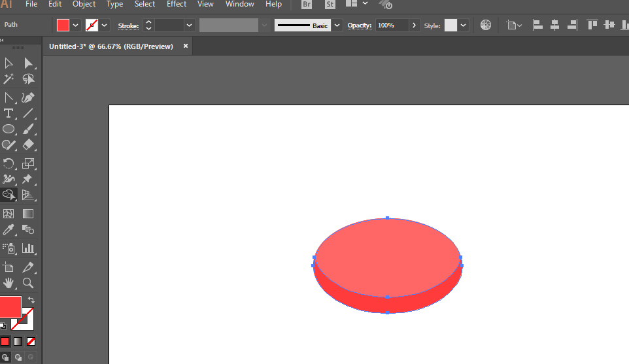
Task: Select the Pen tool
Action: [28, 97]
